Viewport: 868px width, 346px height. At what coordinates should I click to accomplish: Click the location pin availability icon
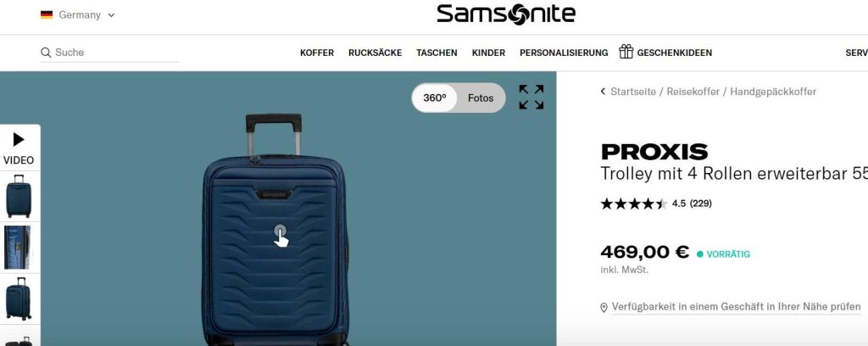pyautogui.click(x=604, y=307)
